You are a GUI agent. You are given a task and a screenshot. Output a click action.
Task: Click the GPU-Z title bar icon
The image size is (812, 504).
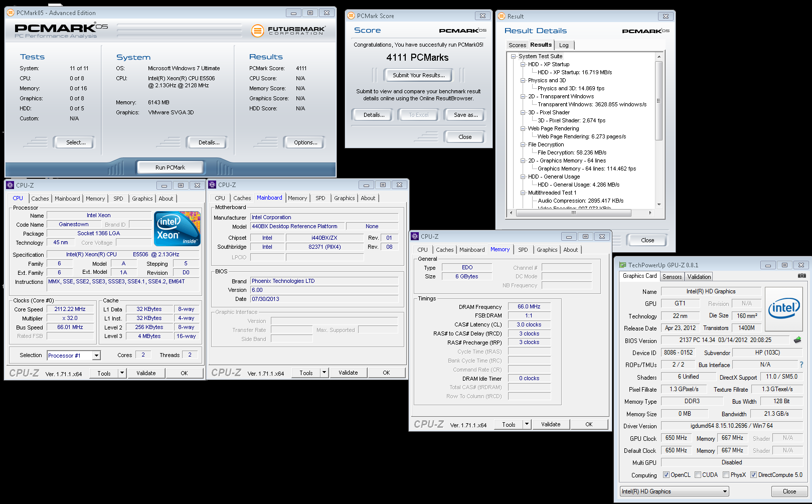coord(622,265)
